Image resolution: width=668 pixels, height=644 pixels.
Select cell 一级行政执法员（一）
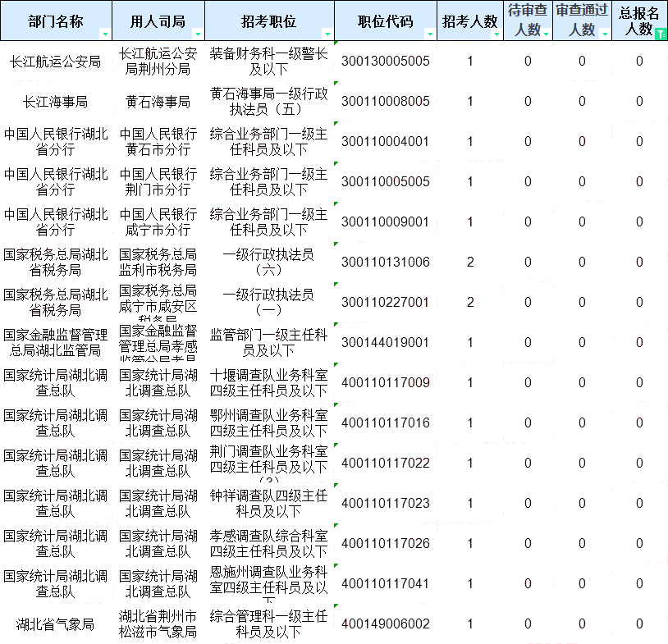tap(269, 303)
